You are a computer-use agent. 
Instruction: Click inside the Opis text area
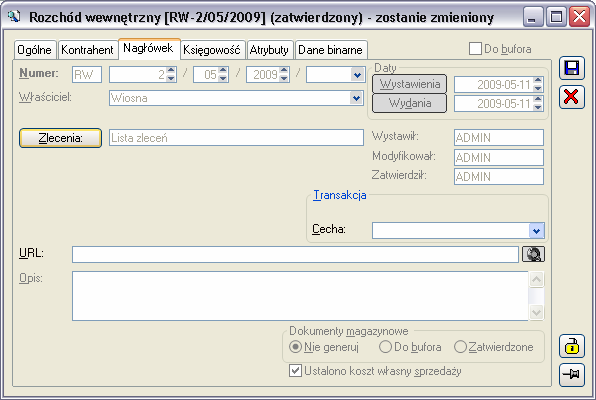click(x=300, y=296)
